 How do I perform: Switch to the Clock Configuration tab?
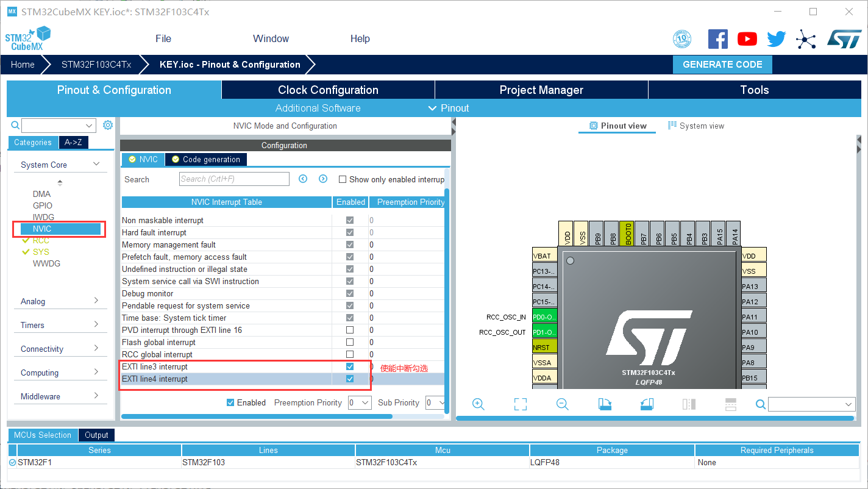[x=327, y=90]
